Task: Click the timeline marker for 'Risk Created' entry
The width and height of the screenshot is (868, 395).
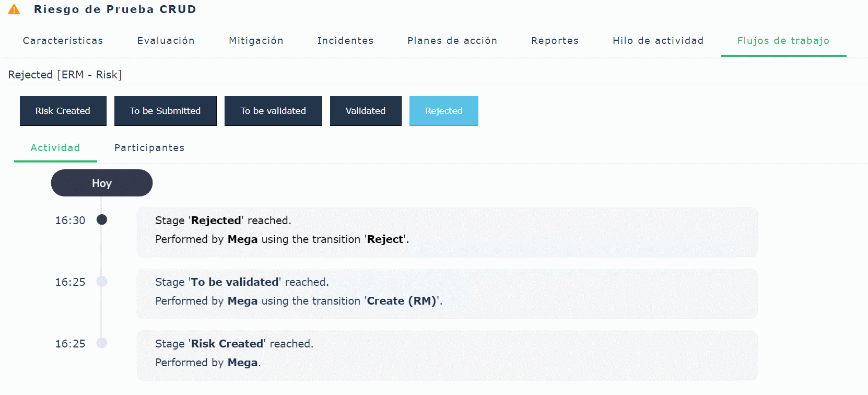Action: (102, 343)
